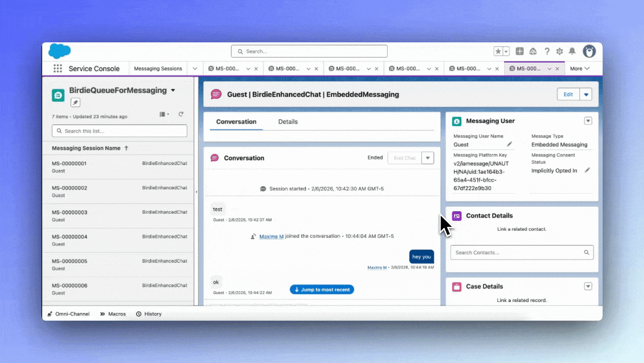644x363 pixels.
Task: Click Jump to most recent button
Action: coord(322,289)
